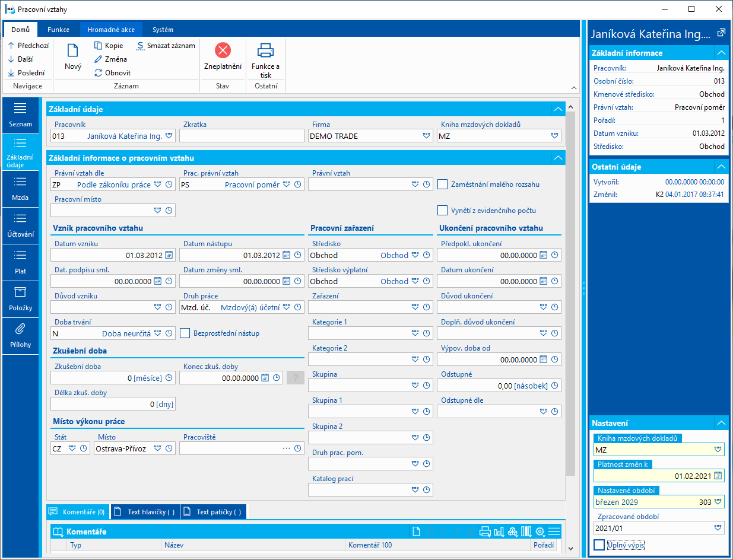The height and width of the screenshot is (560, 733).
Task: Click print icon in Komentáře toolbar
Action: (x=485, y=532)
